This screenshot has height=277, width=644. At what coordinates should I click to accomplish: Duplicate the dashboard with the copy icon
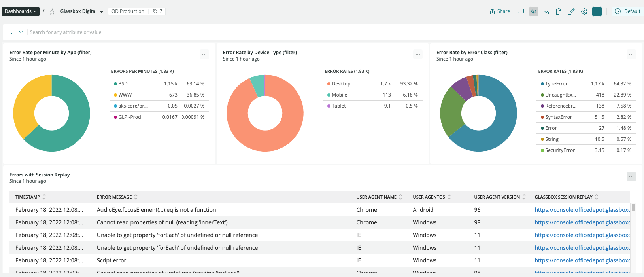tap(559, 11)
